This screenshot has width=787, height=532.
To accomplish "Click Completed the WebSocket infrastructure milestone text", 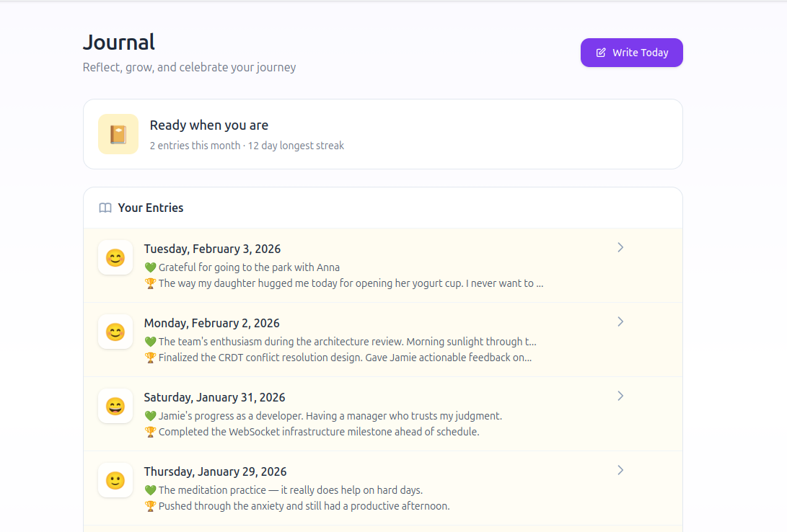I will click(319, 432).
